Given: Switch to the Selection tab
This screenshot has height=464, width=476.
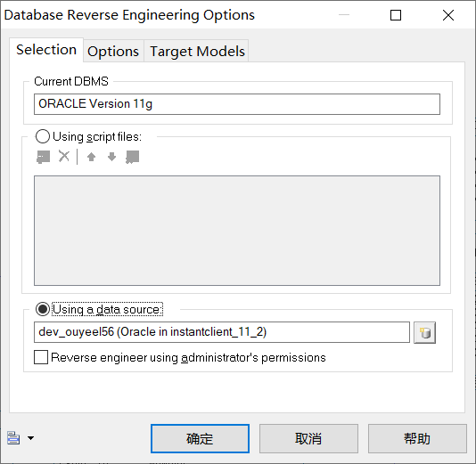Looking at the screenshot, I should pos(46,50).
